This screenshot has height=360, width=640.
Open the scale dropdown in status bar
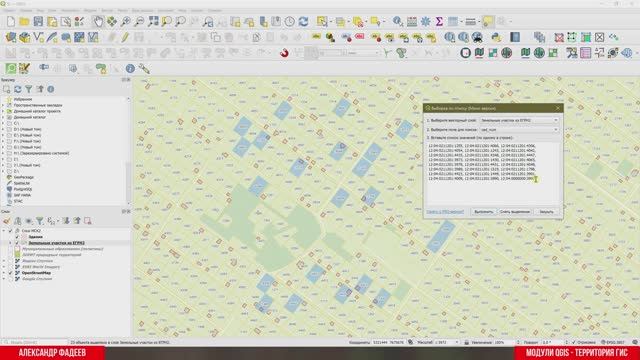(457, 342)
